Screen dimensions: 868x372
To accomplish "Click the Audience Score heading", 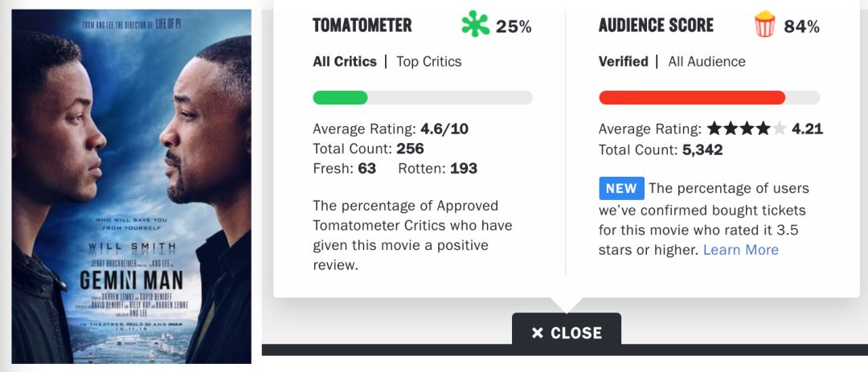I will pyautogui.click(x=656, y=25).
